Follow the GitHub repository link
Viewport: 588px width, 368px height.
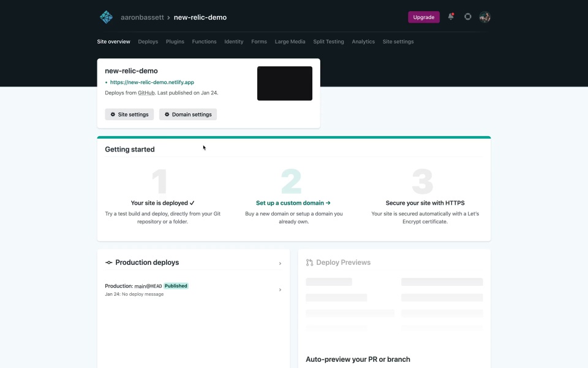tap(146, 93)
